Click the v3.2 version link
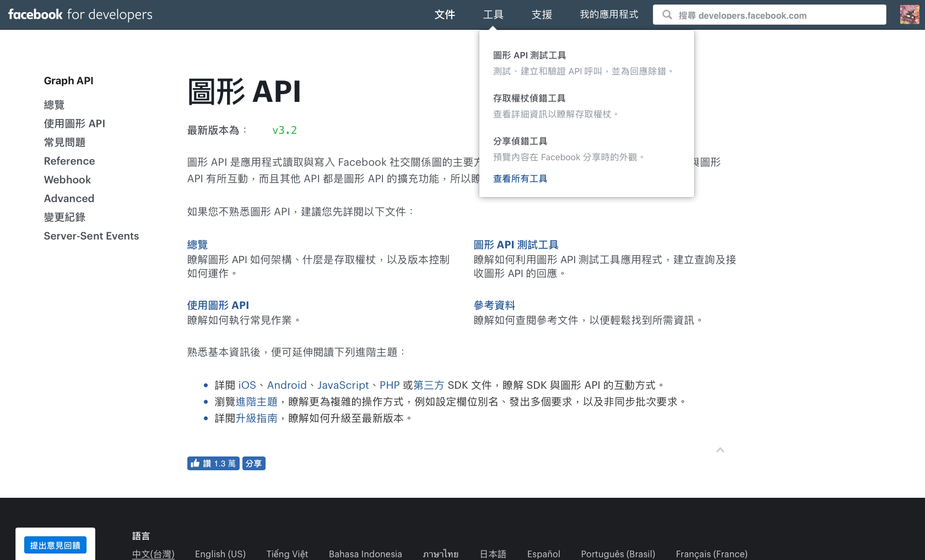Viewport: 925px width, 560px height. [284, 130]
